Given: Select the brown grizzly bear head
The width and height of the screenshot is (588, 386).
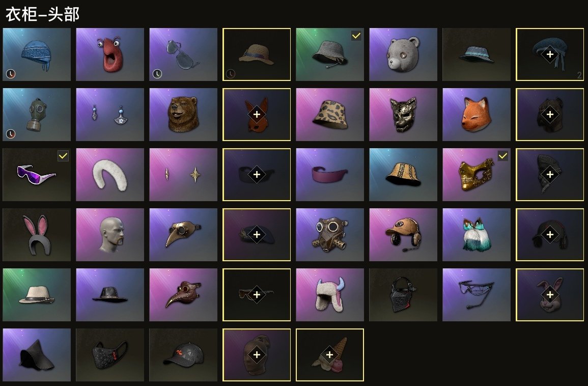Looking at the screenshot, I should point(183,115).
